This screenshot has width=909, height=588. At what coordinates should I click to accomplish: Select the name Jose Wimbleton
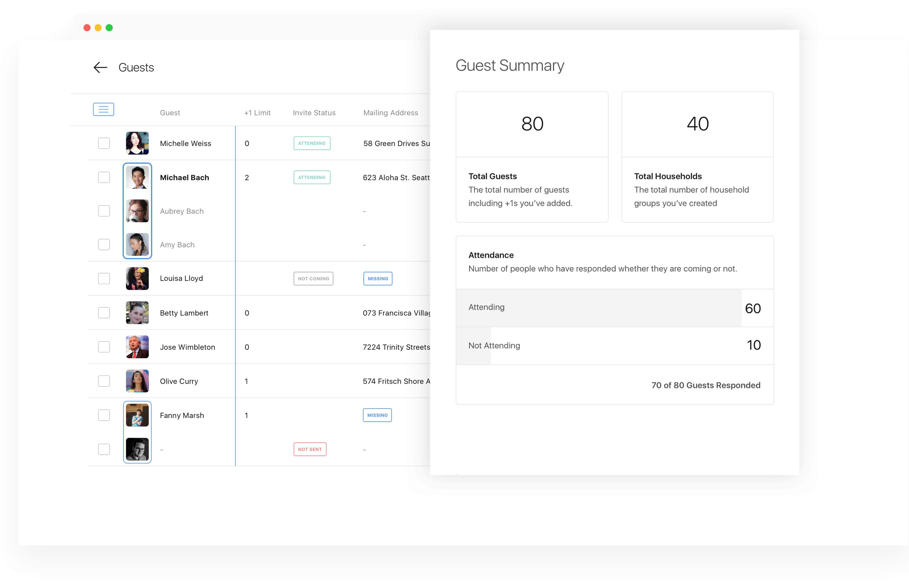pos(187,347)
